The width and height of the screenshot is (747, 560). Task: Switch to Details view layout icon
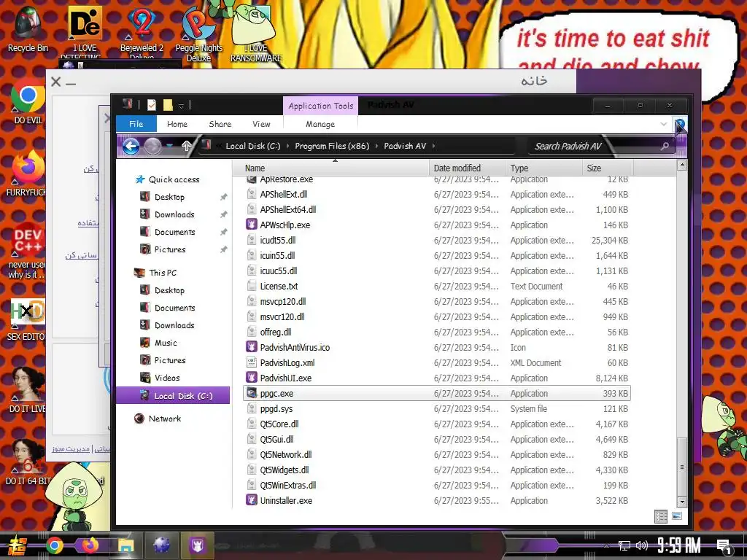pos(661,516)
